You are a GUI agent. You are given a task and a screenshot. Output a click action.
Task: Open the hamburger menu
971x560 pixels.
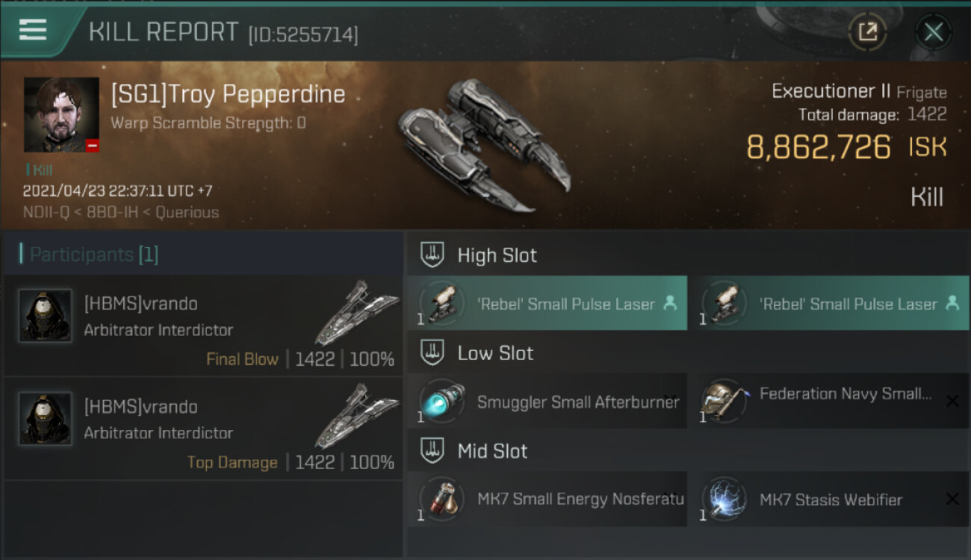click(x=33, y=30)
